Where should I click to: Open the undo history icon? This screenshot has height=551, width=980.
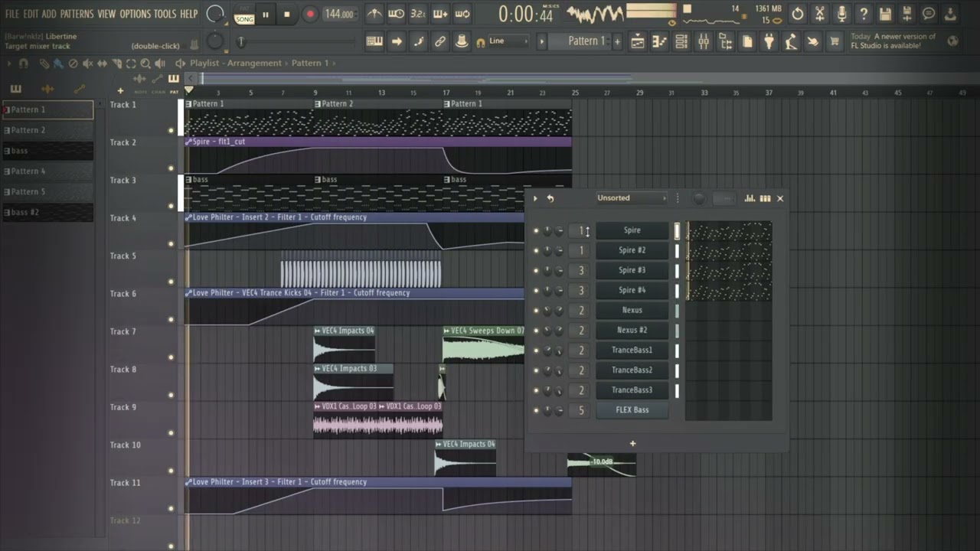click(798, 14)
